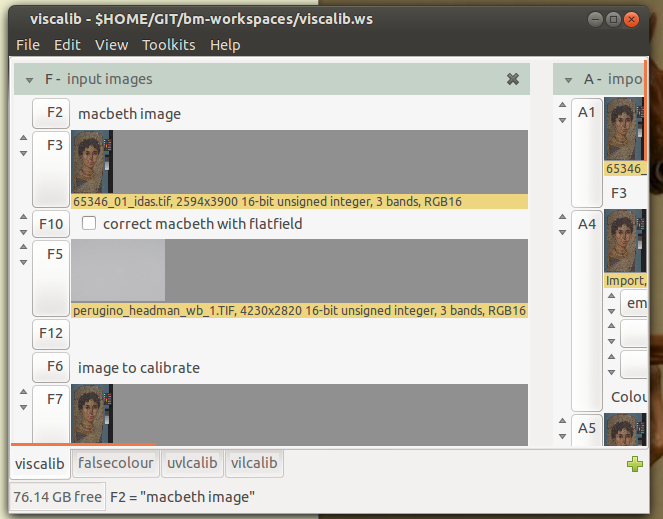Click down arrow beside row F5
This screenshot has height=519, width=663.
[24, 262]
